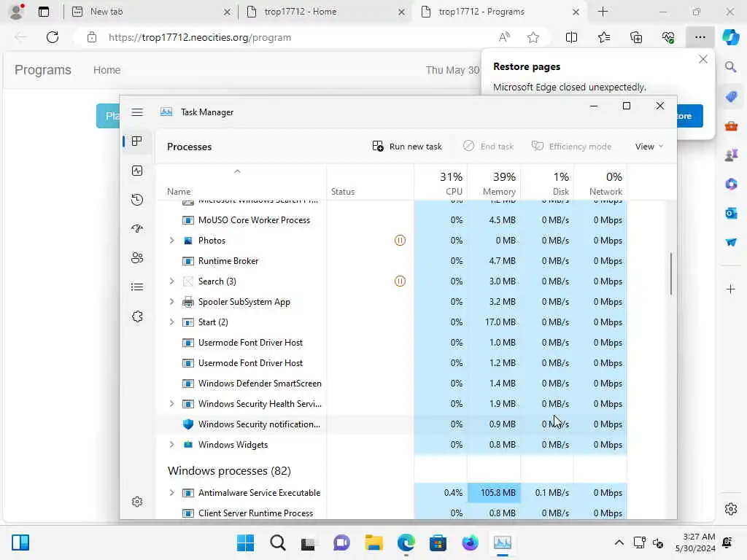Viewport: 747px width, 560px height.
Task: Open the View dropdown in Task Manager
Action: [649, 146]
